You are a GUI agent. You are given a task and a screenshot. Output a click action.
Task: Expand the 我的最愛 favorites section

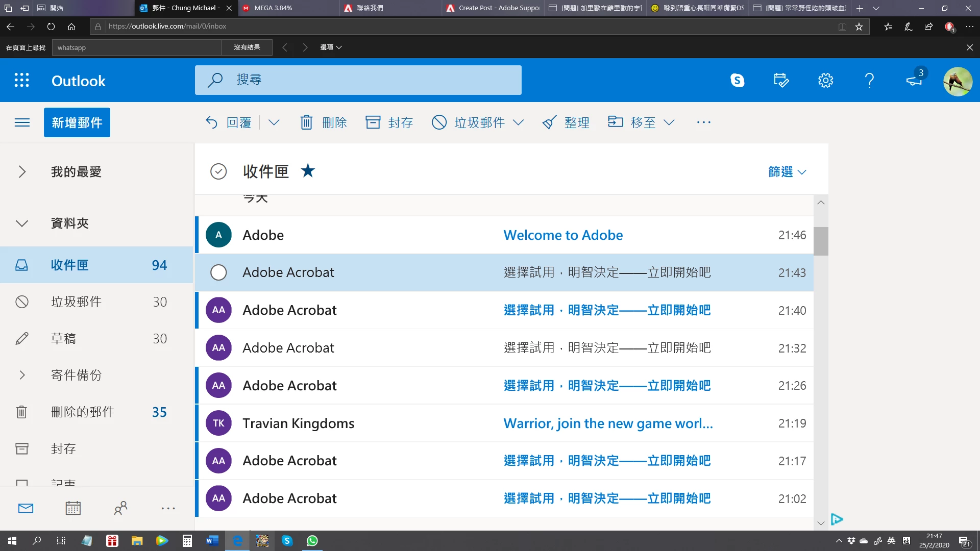pos(22,172)
